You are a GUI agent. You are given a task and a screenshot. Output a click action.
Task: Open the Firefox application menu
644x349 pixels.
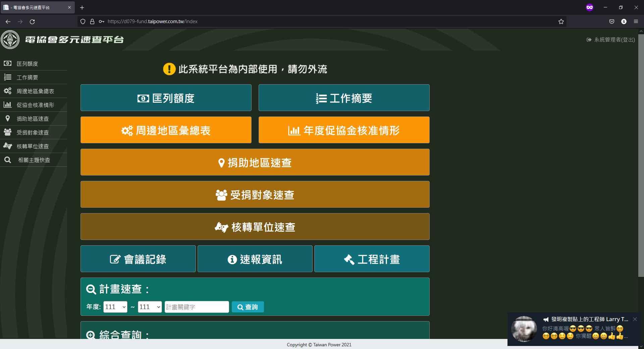coord(636,21)
